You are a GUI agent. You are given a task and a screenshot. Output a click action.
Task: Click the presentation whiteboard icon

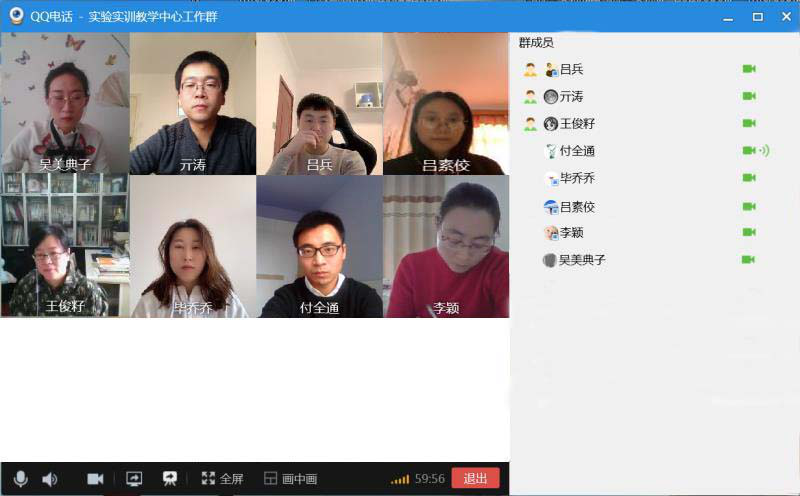point(170,479)
